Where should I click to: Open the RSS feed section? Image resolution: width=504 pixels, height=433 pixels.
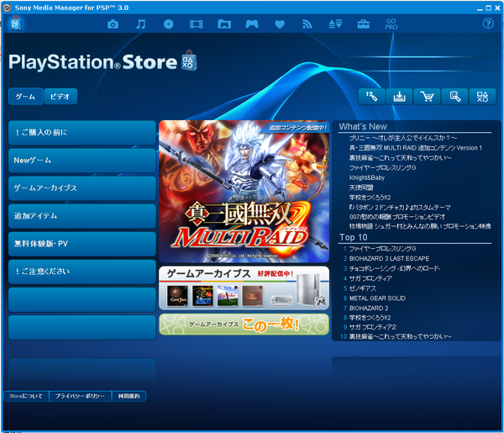coord(307,24)
